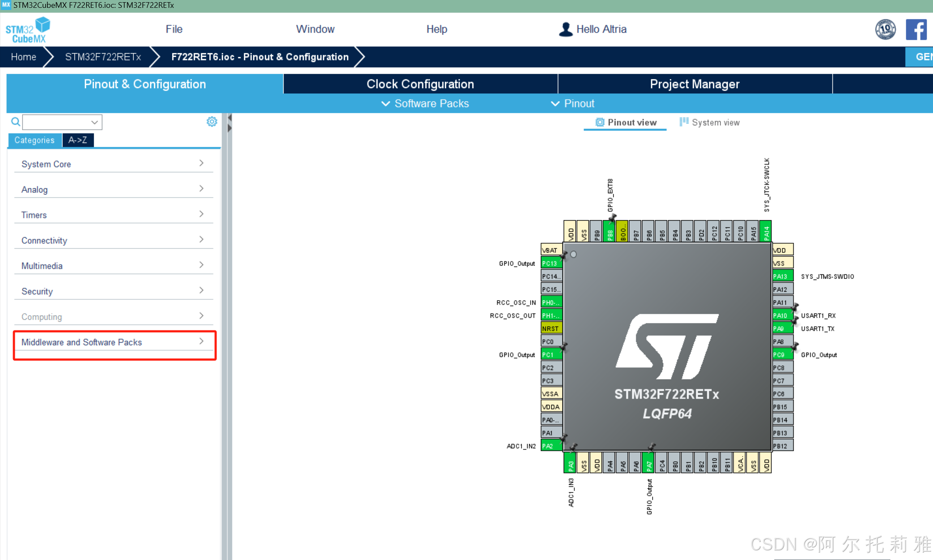The height and width of the screenshot is (560, 933).
Task: Collapse the Pinout section
Action: pyautogui.click(x=555, y=103)
